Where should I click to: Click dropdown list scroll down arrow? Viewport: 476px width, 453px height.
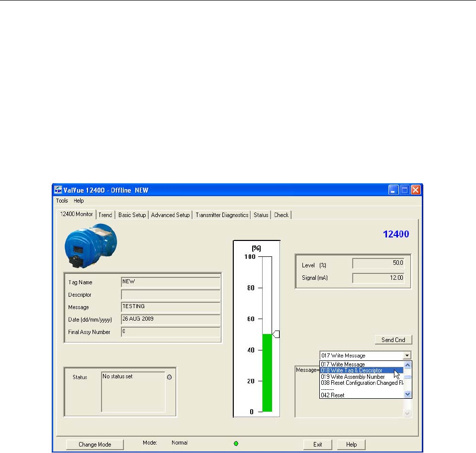tap(407, 394)
